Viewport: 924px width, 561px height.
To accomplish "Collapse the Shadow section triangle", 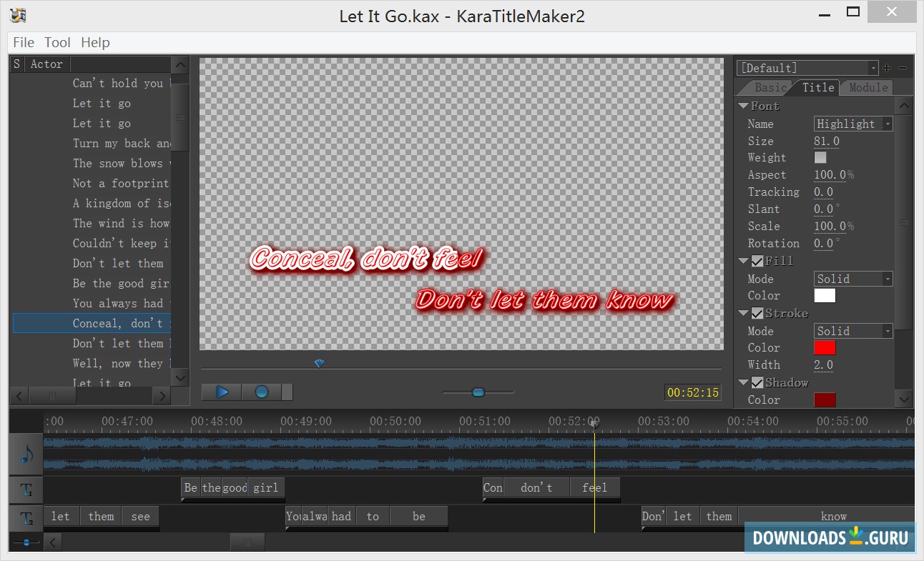I will tap(744, 383).
